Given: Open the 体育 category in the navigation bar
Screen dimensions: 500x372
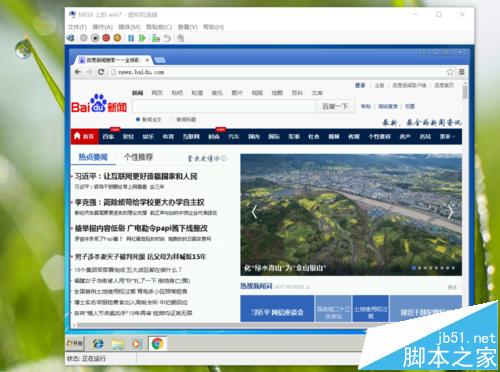Looking at the screenshot, I should 168,136.
